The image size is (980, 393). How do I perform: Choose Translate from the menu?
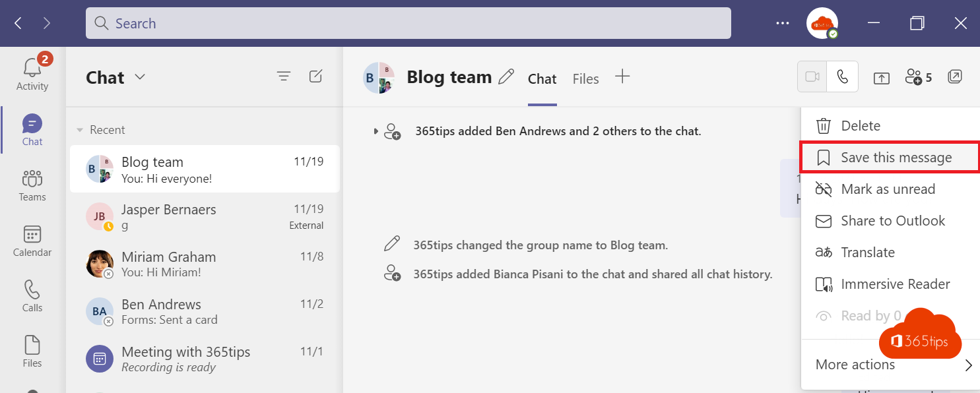pos(890,253)
